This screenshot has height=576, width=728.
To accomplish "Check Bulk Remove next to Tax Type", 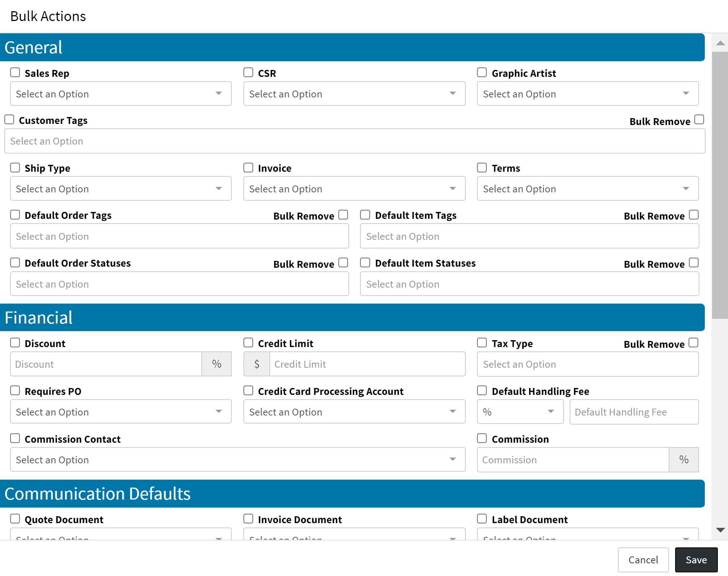I will [693, 343].
